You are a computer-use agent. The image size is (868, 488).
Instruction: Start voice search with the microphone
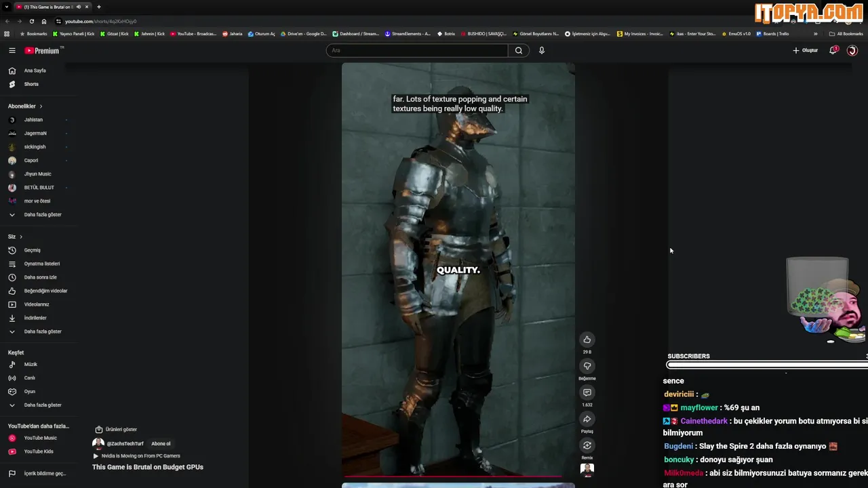(x=541, y=50)
